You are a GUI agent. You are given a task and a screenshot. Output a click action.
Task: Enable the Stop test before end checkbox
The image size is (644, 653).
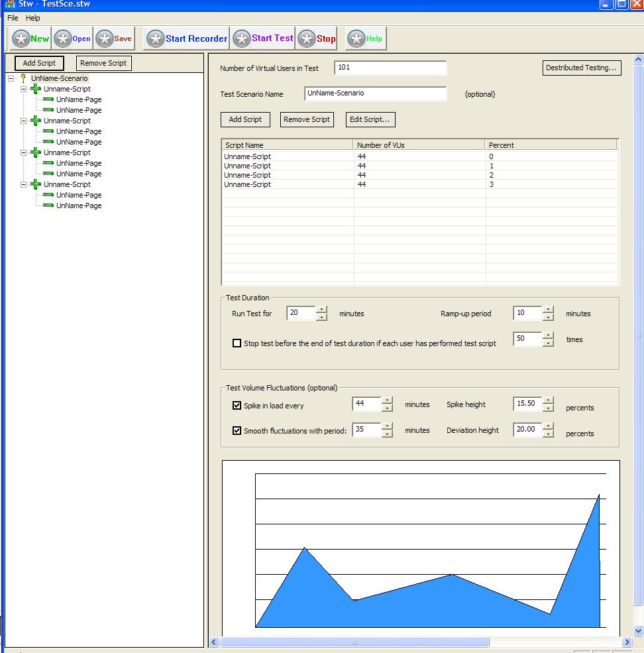(237, 343)
